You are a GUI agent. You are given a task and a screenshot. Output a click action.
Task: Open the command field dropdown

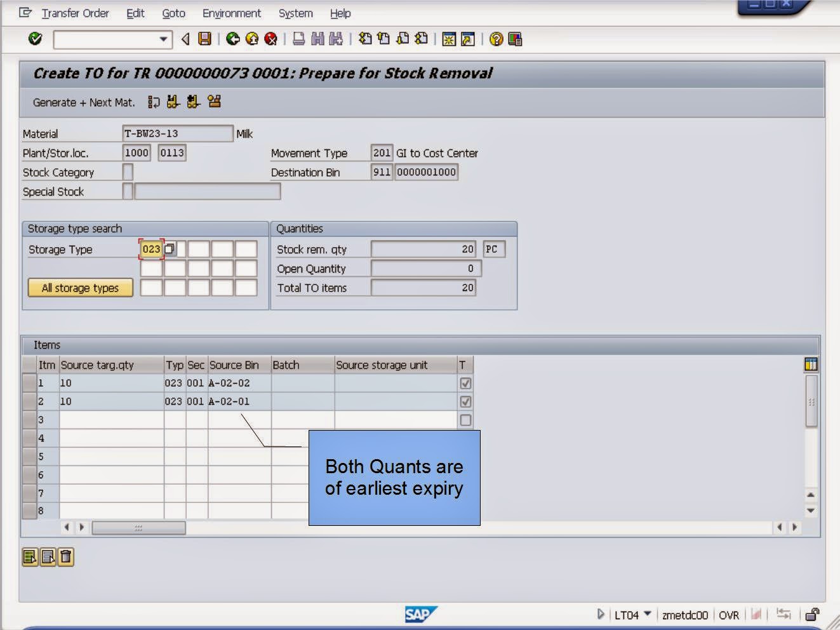click(164, 39)
